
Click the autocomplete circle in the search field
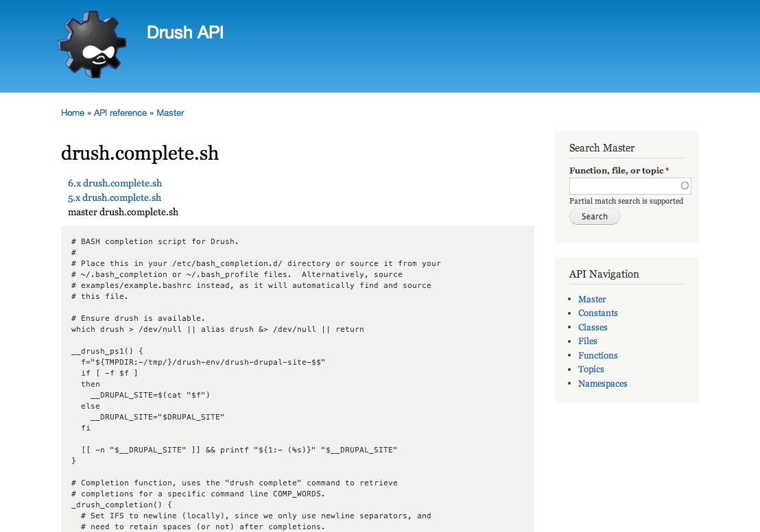click(x=685, y=186)
